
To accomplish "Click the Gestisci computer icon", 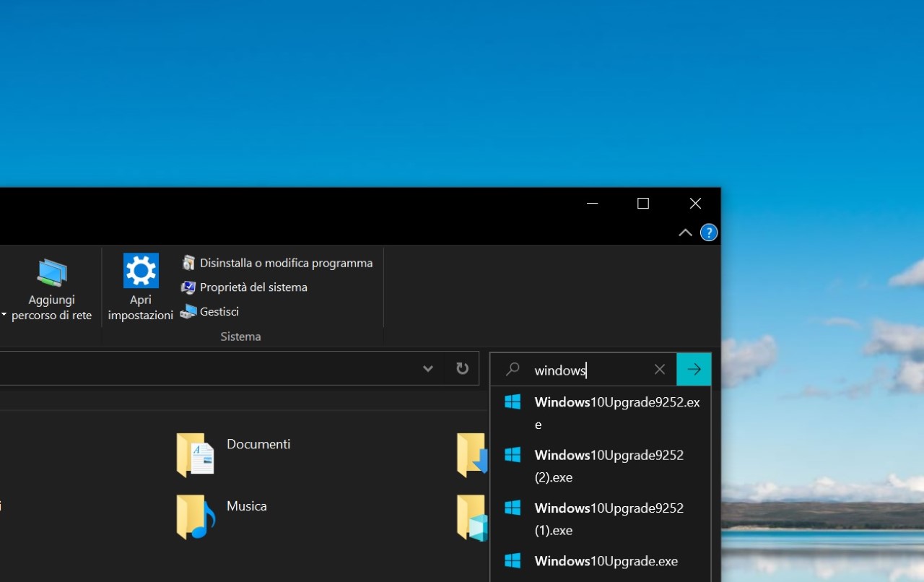I will coord(188,312).
